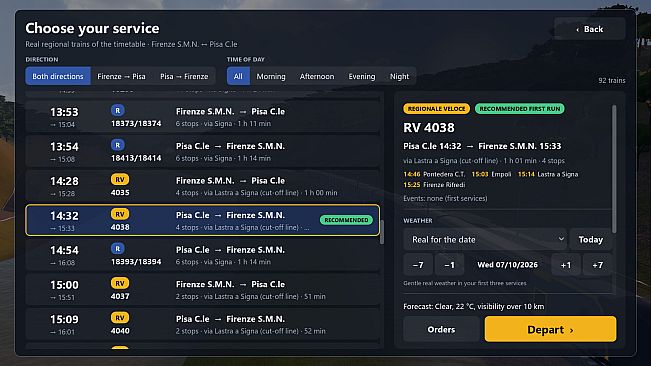Click RV badge of train 4040
Image resolution: width=651 pixels, height=366 pixels.
[x=120, y=318]
